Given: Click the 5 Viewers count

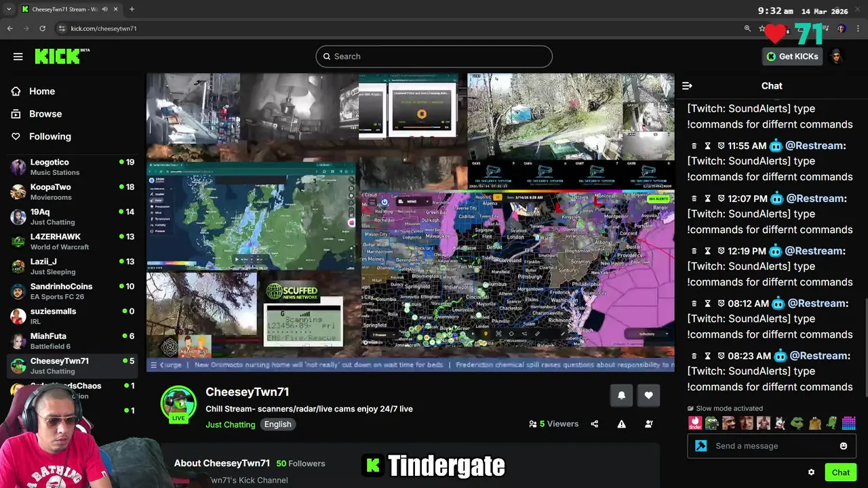Looking at the screenshot, I should click(554, 424).
